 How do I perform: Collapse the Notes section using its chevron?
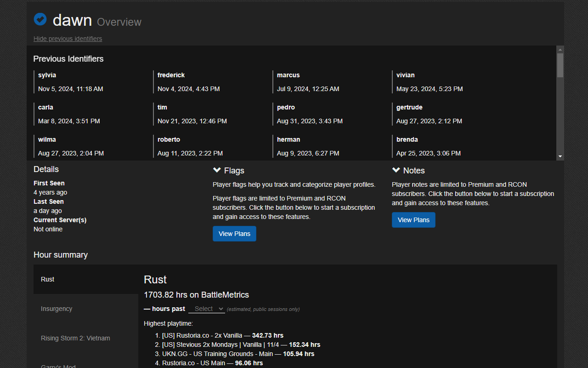coord(396,169)
